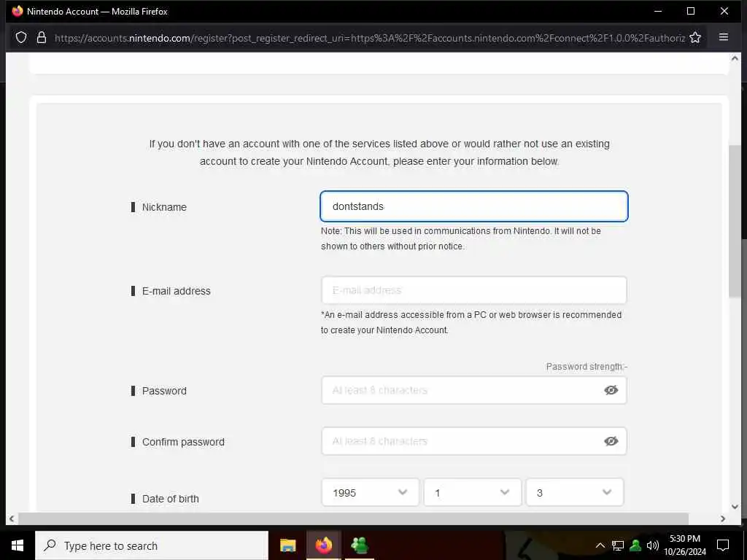Click the Firefox tracking protection shield icon
The image size is (747, 560).
(x=21, y=38)
